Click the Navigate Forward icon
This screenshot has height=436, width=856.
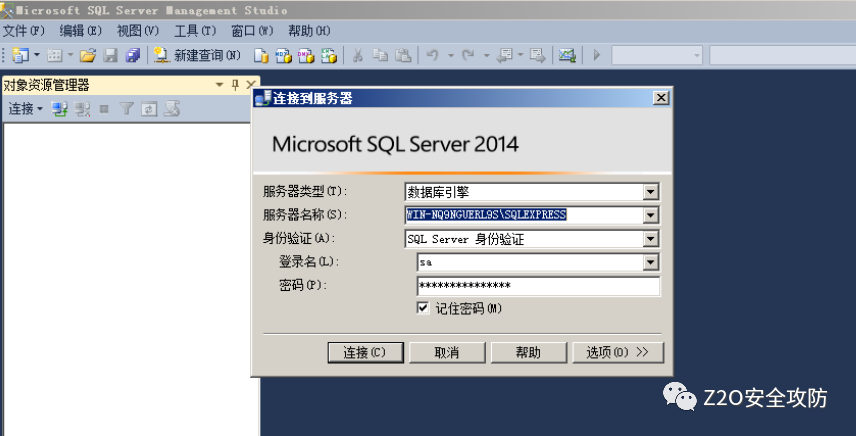tap(538, 55)
